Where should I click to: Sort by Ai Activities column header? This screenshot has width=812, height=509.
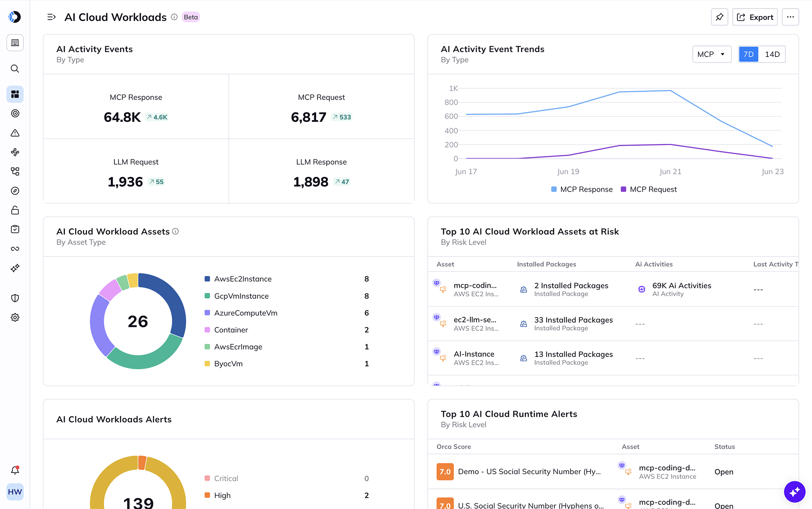(654, 264)
